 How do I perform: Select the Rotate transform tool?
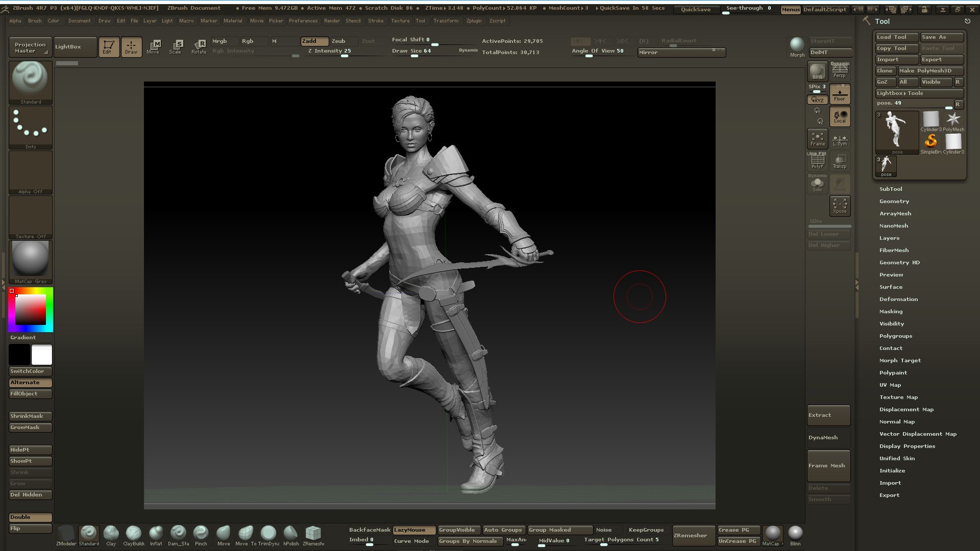[199, 46]
